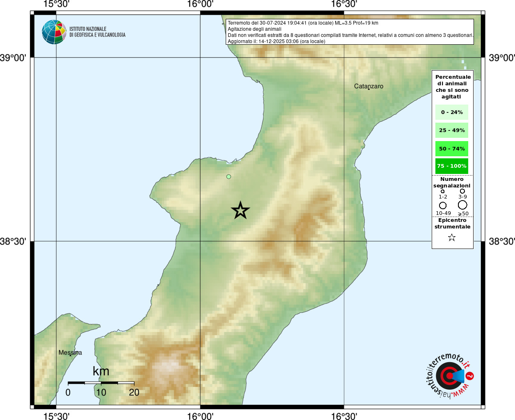Click the right 38°30' latitude label
Screen dimensions: 515x420
tap(501, 242)
